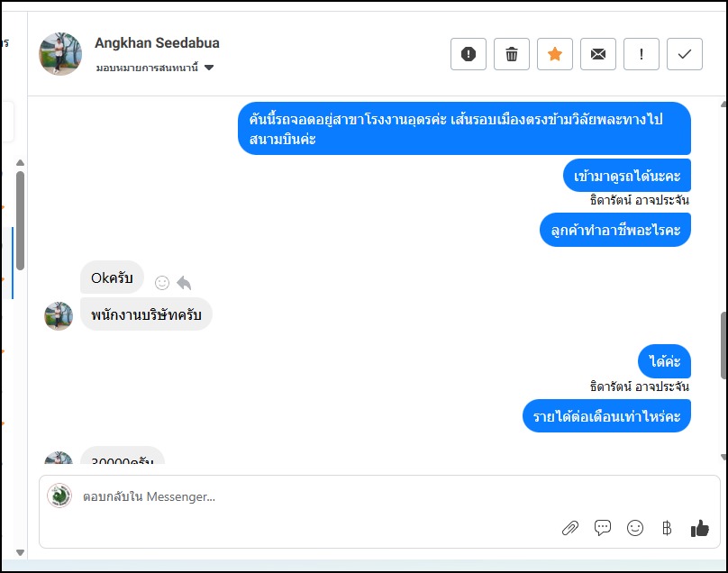Click the baht payment request icon
The width and height of the screenshot is (728, 573).
(x=667, y=528)
